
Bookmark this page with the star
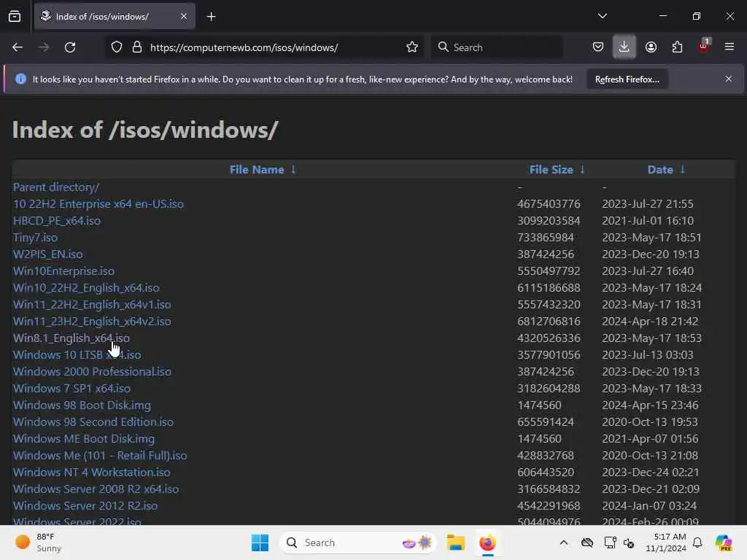click(x=412, y=47)
